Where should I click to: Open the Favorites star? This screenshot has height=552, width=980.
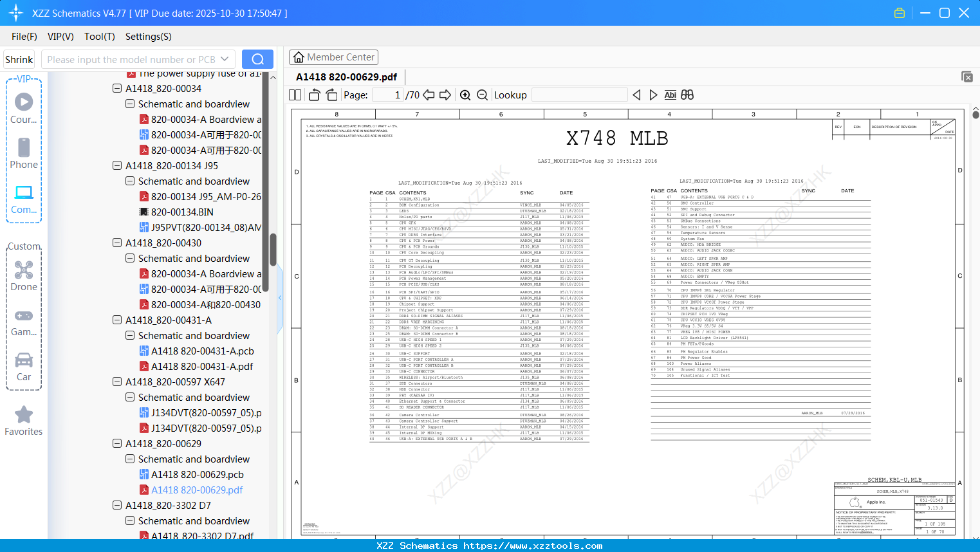pyautogui.click(x=24, y=421)
